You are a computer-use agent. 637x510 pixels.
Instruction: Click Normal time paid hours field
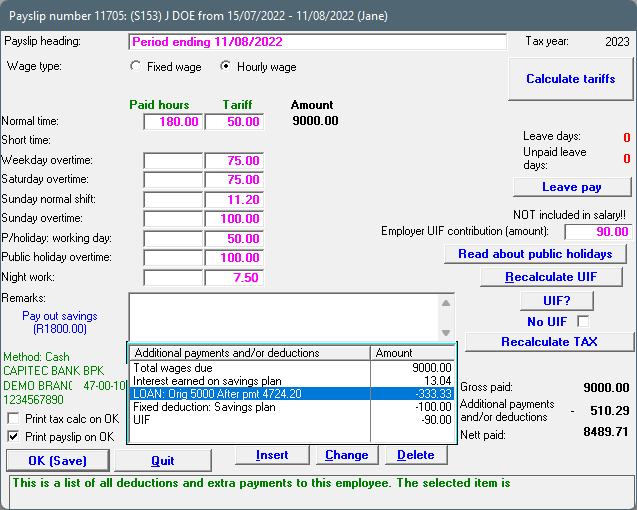click(173, 122)
